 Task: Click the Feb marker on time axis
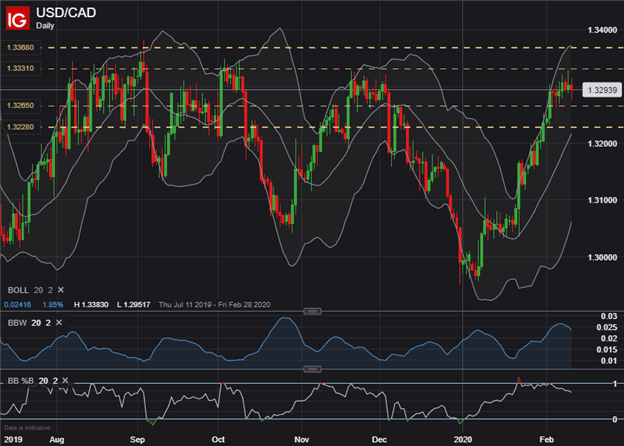(547, 438)
